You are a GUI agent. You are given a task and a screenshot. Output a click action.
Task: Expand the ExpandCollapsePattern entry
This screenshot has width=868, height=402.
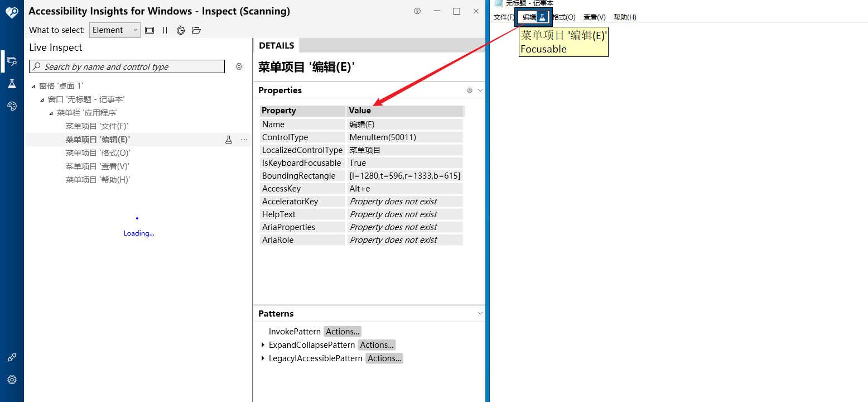click(x=263, y=344)
